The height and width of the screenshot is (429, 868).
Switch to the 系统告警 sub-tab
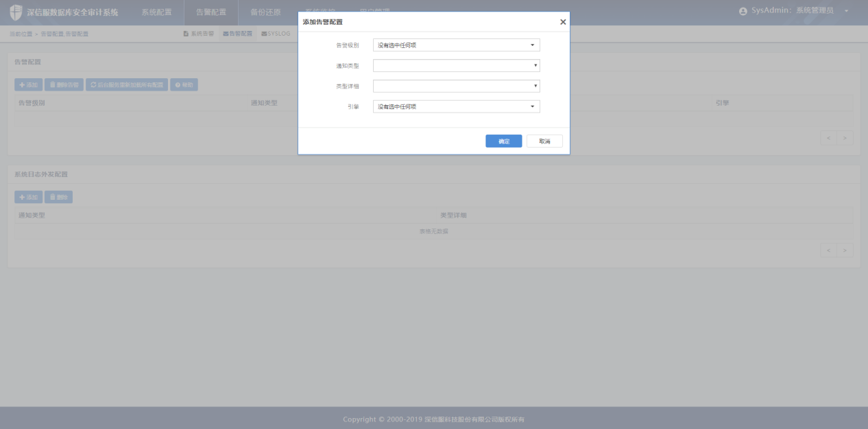199,34
